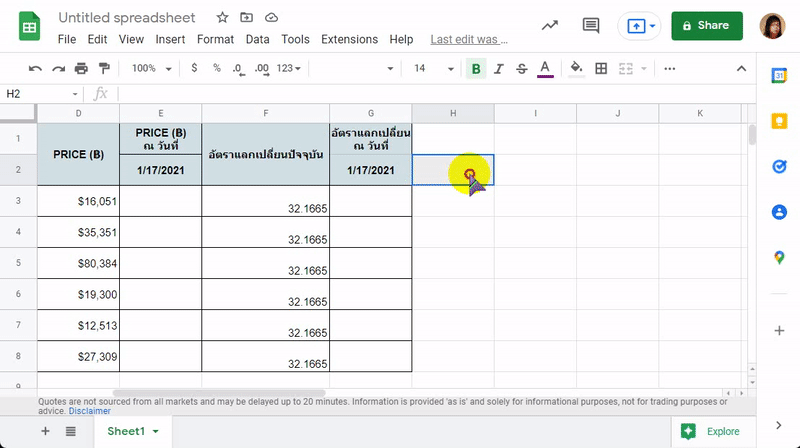
Task: Open the fill color picker
Action: tap(576, 68)
